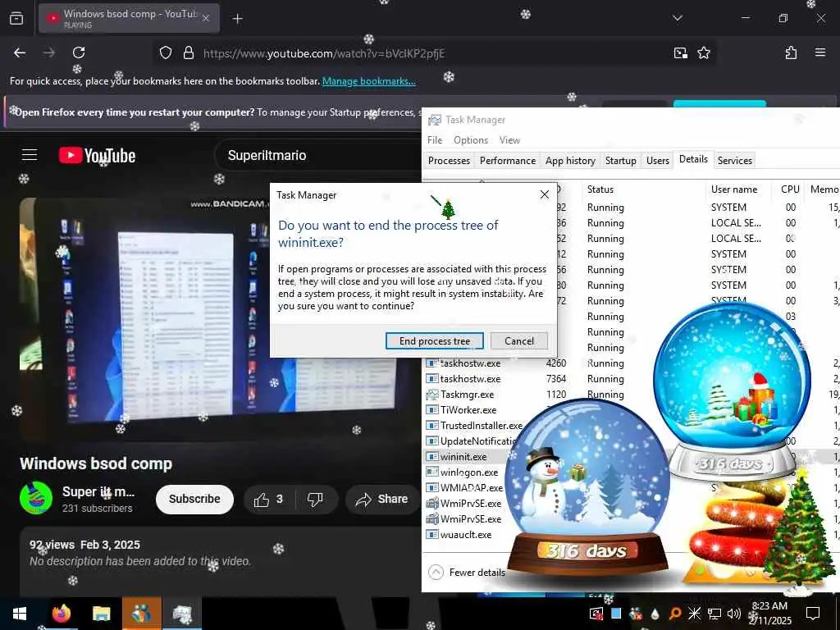The height and width of the screenshot is (630, 840).
Task: Switch to the Performance tab
Action: (507, 160)
